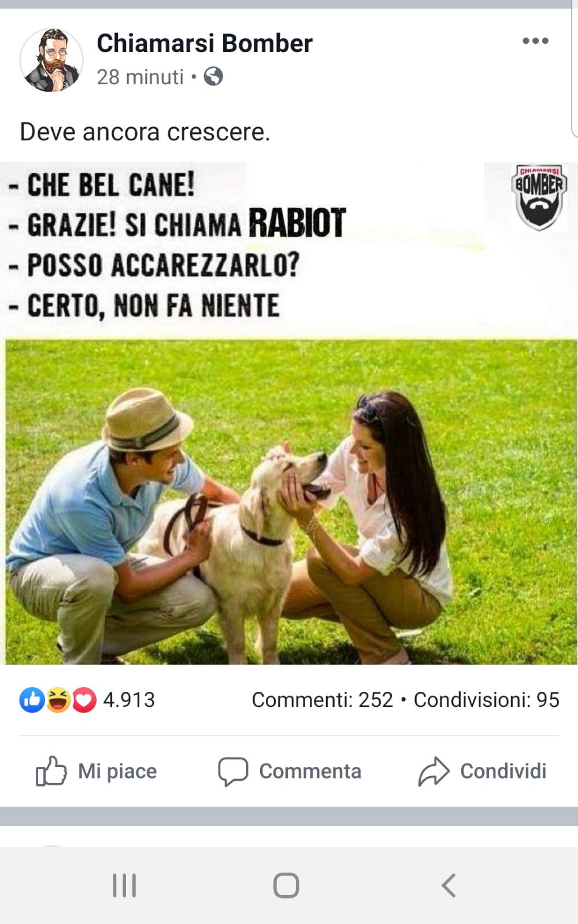
Task: Tap the laughing face reaction icon
Action: click(58, 700)
